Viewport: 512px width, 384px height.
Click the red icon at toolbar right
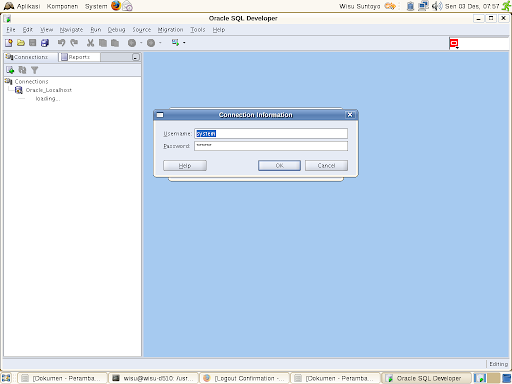[x=454, y=43]
